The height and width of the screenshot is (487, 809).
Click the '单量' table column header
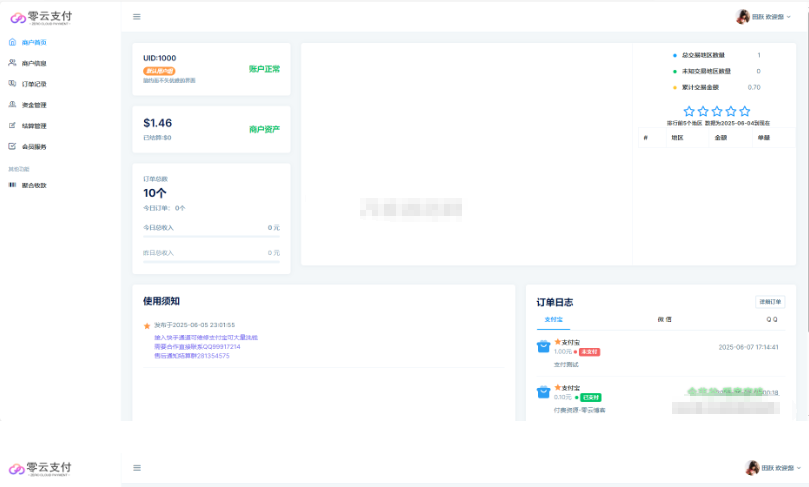(764, 138)
